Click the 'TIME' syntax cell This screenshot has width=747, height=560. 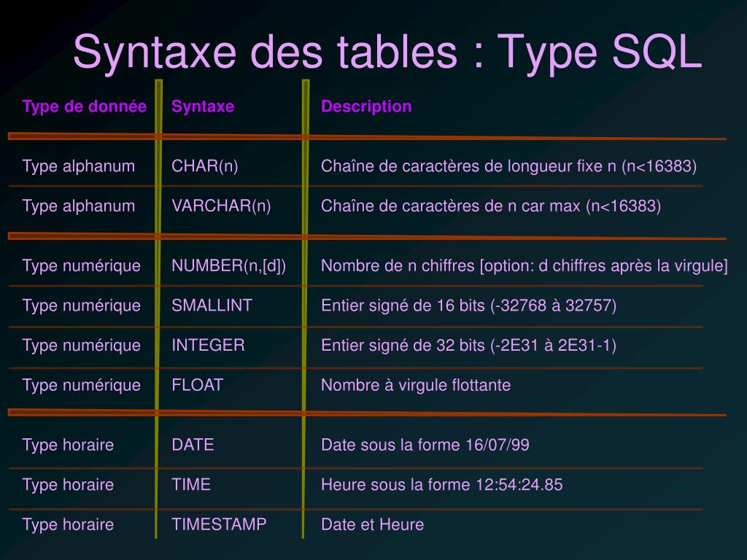(191, 485)
